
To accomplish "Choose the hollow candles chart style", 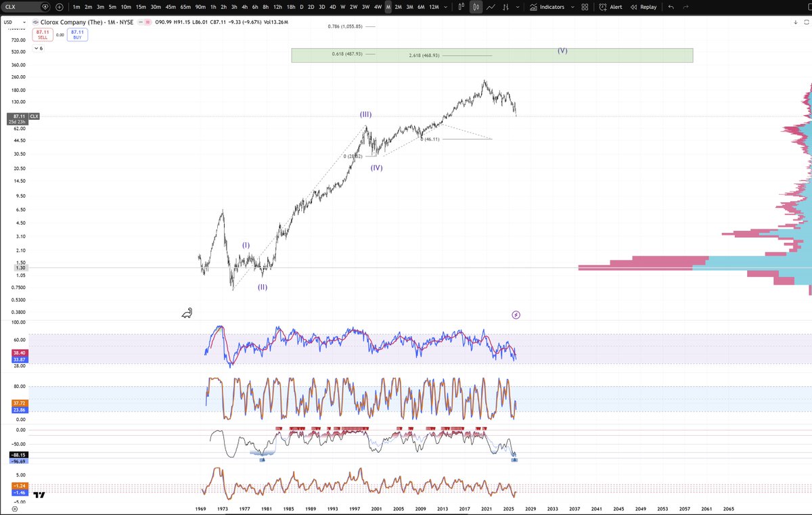I will [x=461, y=7].
